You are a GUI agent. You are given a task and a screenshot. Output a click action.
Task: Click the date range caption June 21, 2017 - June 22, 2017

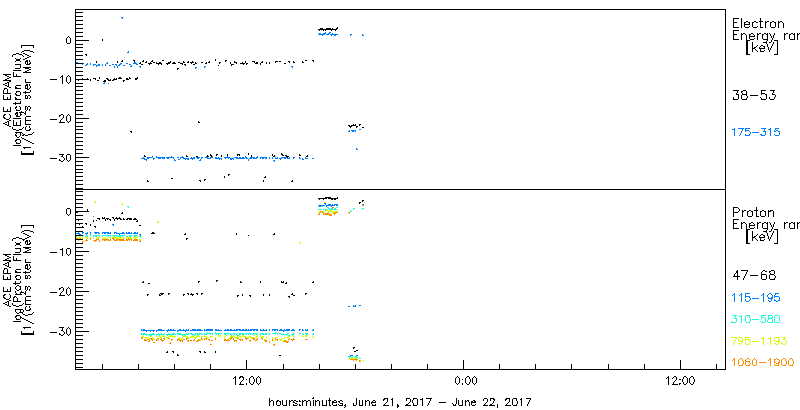pos(442,401)
